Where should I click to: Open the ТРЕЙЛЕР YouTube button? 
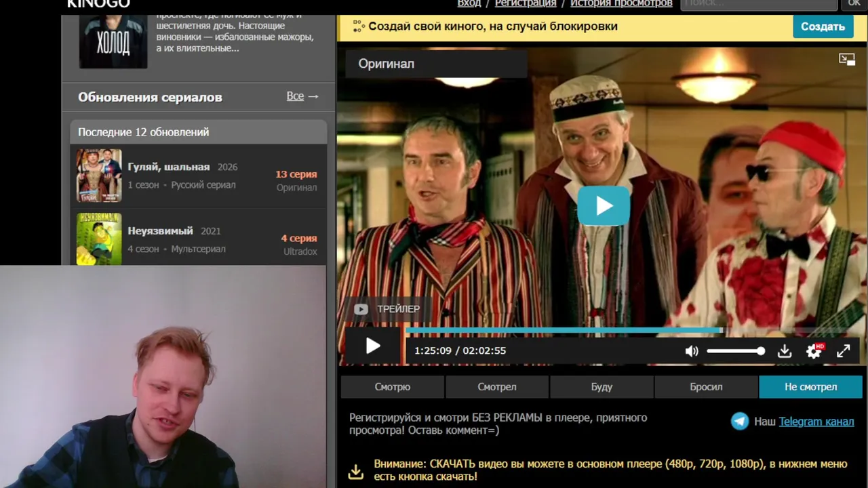(x=387, y=309)
